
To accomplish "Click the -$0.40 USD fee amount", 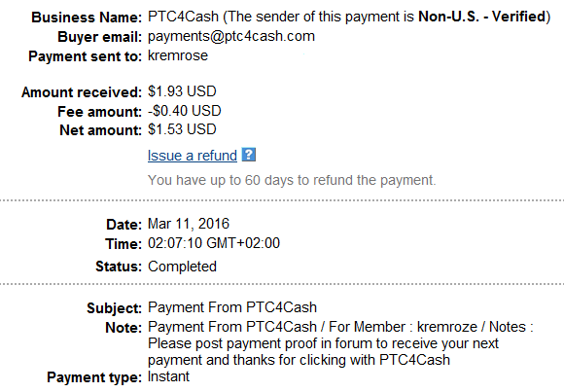I will pos(184,111).
